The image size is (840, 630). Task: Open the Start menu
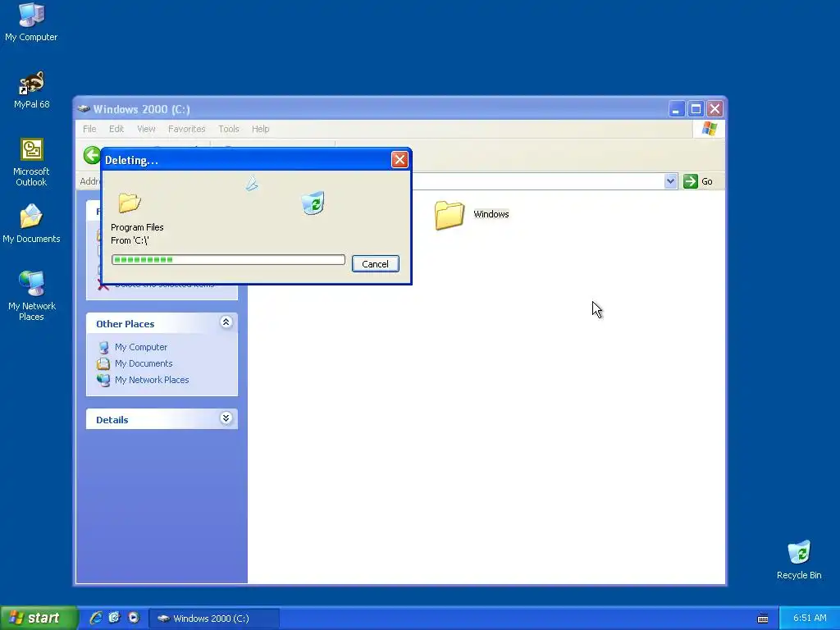pos(39,618)
